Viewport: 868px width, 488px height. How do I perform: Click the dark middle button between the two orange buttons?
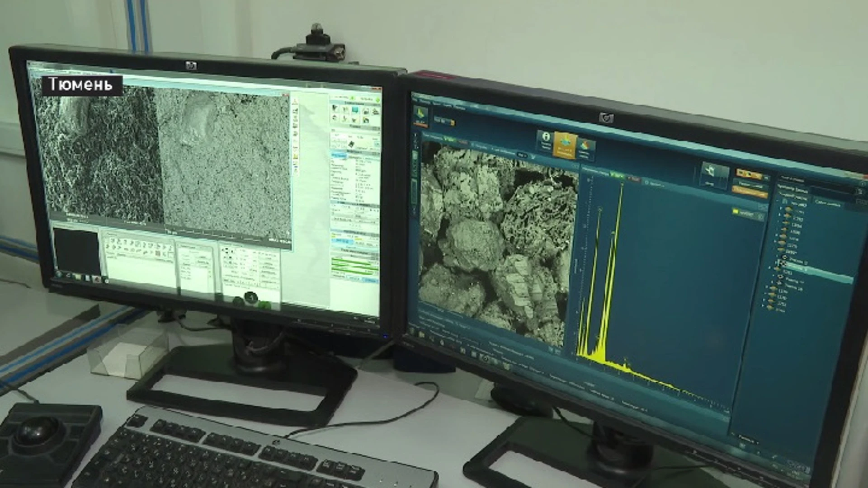tap(750, 184)
